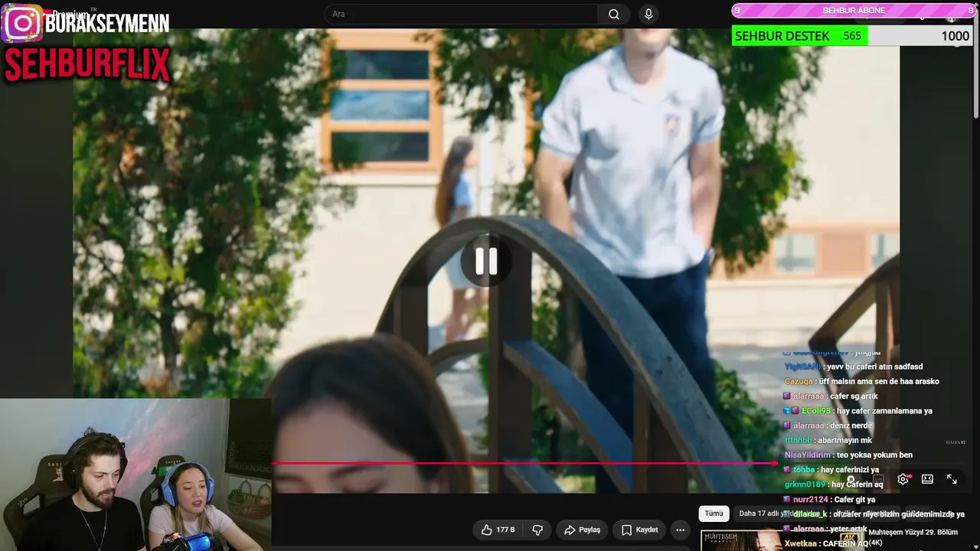Start voice search with the microphone icon
Image resolution: width=980 pixels, height=551 pixels.
(648, 15)
